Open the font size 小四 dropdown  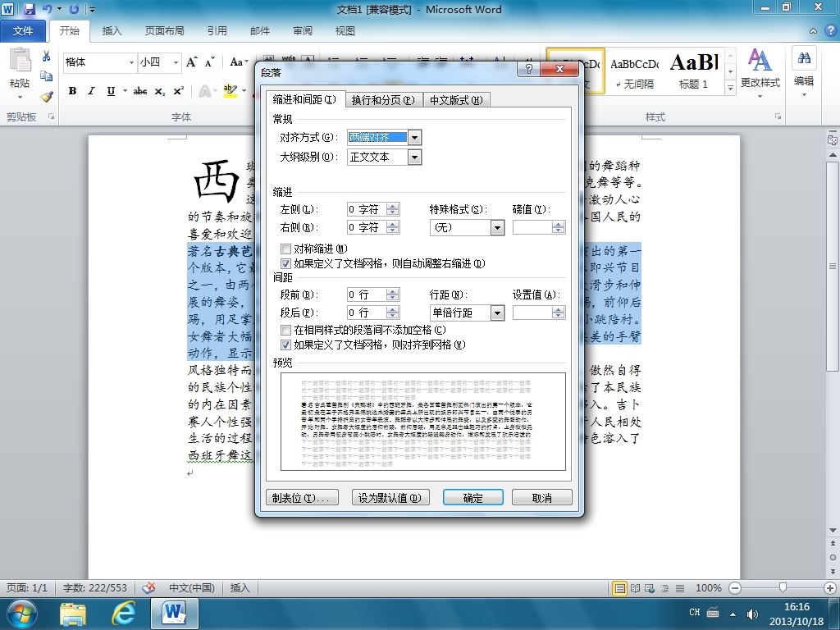point(176,62)
